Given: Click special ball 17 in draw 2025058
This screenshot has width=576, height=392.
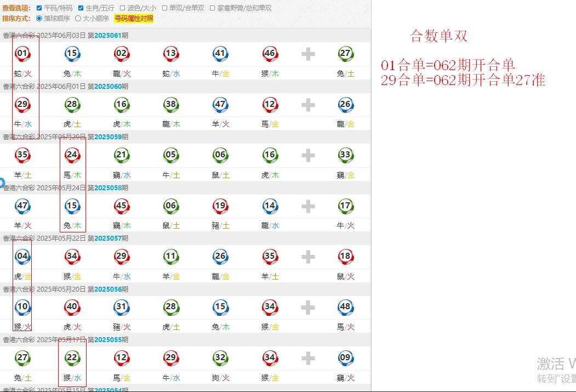Looking at the screenshot, I should [346, 206].
